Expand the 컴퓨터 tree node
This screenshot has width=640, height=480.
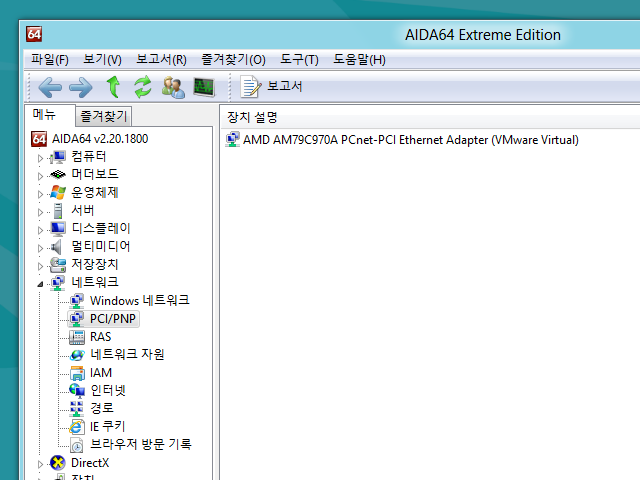(x=40, y=158)
